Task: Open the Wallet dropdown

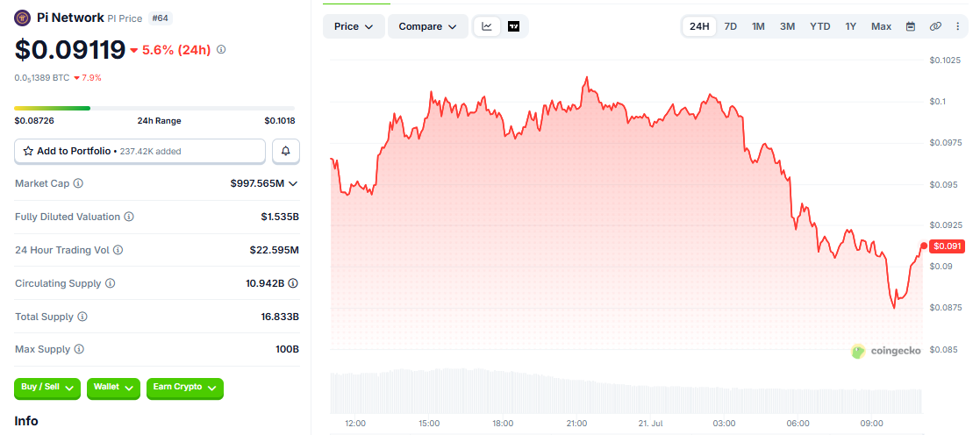Action: tap(113, 389)
